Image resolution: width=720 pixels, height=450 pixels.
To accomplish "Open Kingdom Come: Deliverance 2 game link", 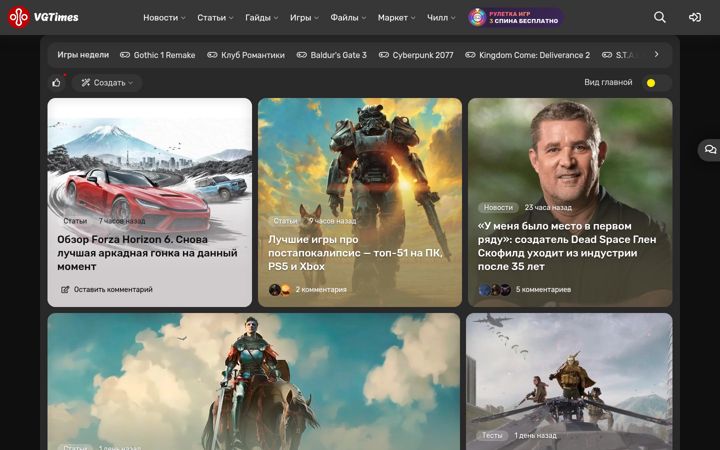I will (x=534, y=55).
